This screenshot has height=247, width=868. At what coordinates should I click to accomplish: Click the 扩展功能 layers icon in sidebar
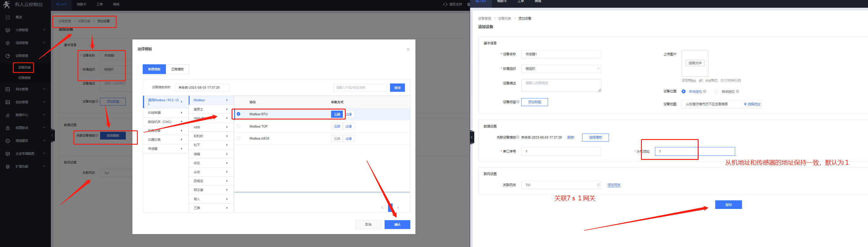(8, 166)
